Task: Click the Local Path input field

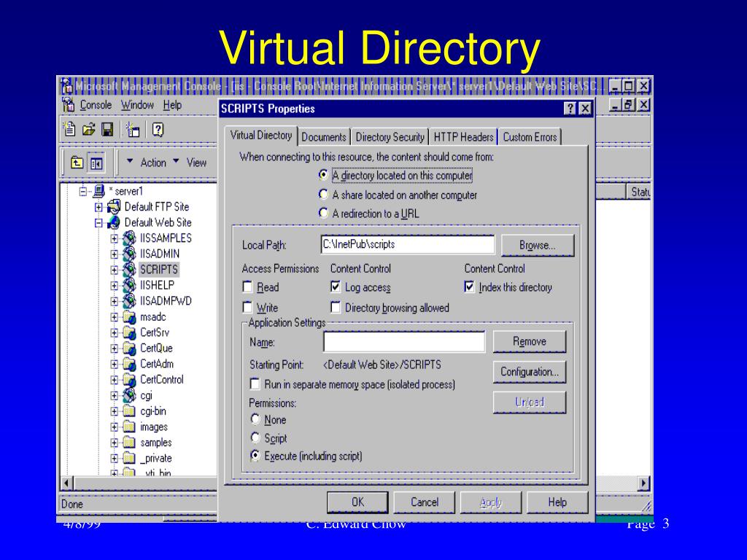Action: click(x=408, y=245)
